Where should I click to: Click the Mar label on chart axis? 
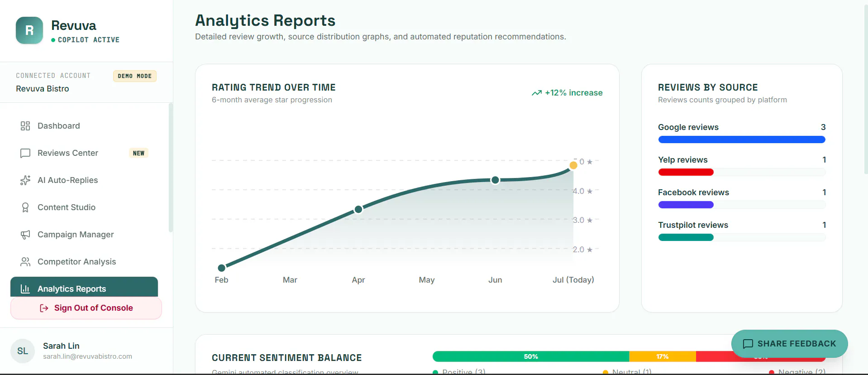[x=290, y=280]
